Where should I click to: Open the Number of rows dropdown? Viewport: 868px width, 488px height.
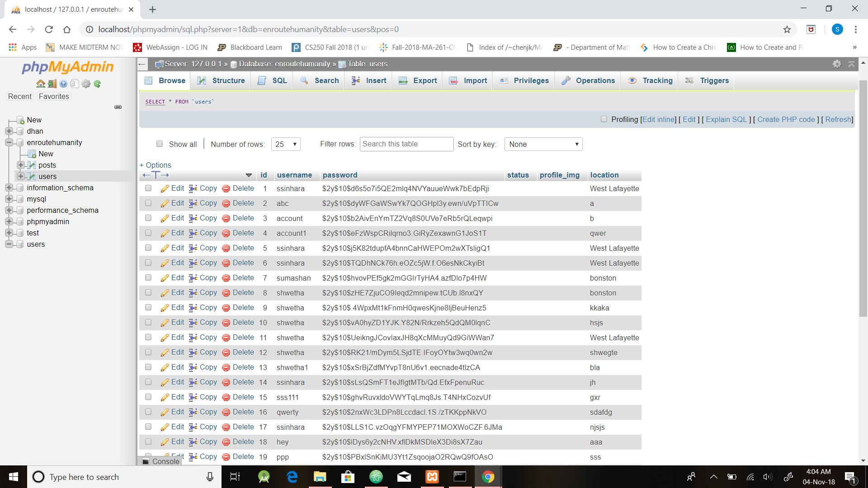pos(286,144)
